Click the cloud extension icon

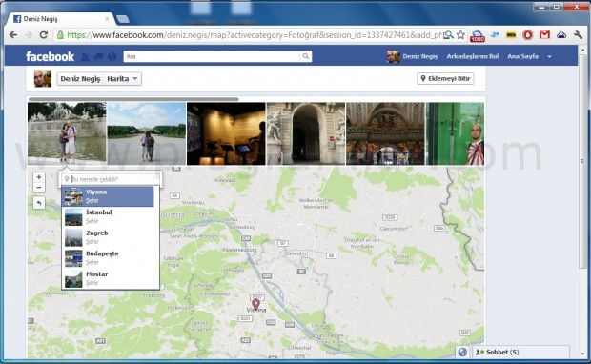click(x=561, y=35)
